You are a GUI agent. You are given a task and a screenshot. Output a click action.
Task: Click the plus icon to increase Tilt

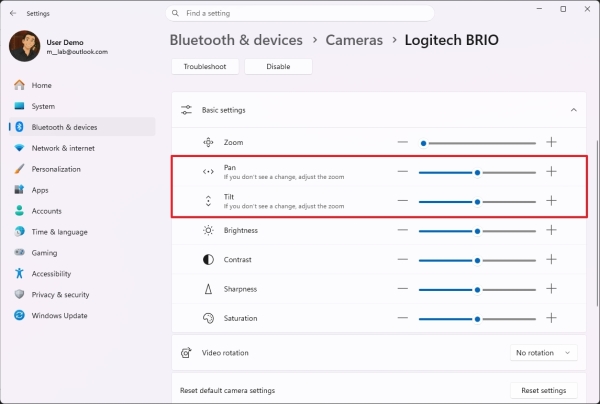pos(551,201)
